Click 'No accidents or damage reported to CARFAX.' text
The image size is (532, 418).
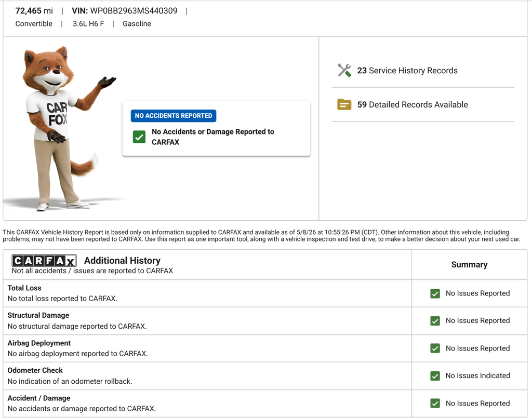pyautogui.click(x=82, y=409)
